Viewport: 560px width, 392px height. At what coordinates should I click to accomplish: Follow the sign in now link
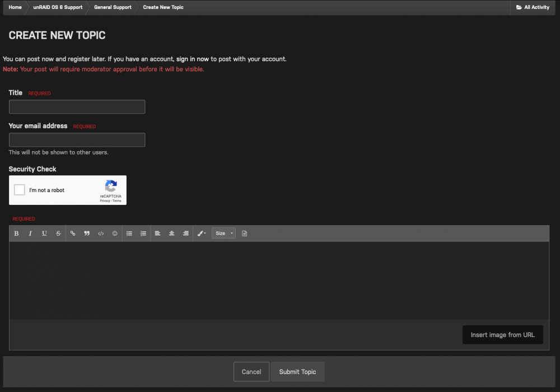coord(193,59)
